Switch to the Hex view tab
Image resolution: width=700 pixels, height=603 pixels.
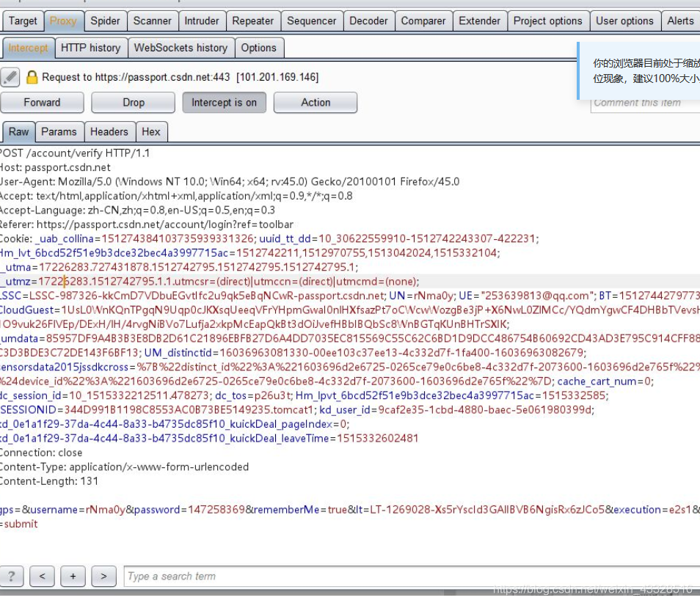[151, 131]
